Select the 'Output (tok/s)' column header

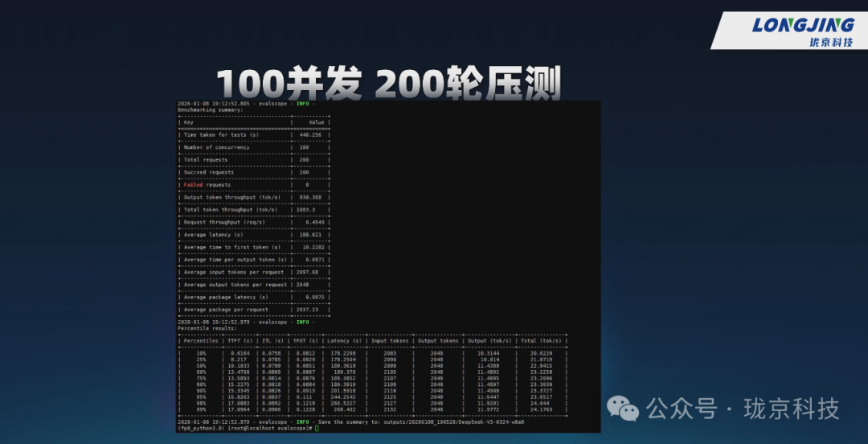(490, 341)
